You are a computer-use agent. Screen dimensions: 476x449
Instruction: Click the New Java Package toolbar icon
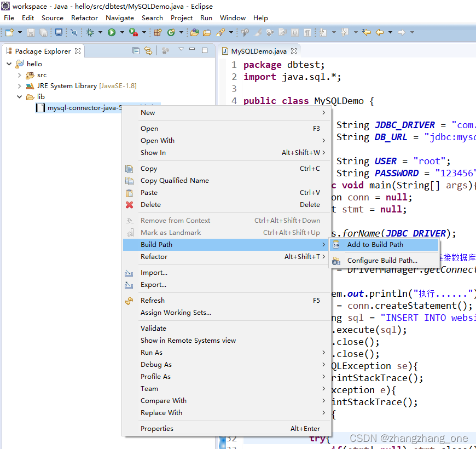tap(158, 32)
